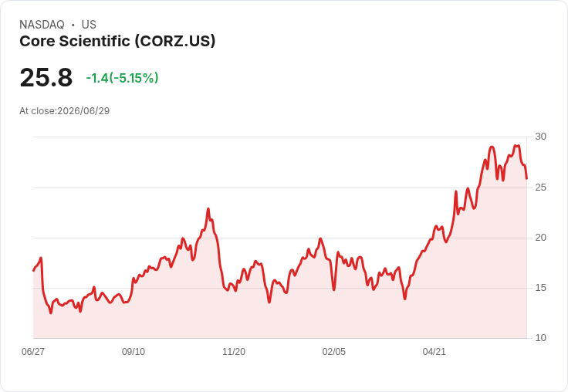Click the chart line's starting point at left
This screenshot has height=392, width=568.
(x=34, y=270)
